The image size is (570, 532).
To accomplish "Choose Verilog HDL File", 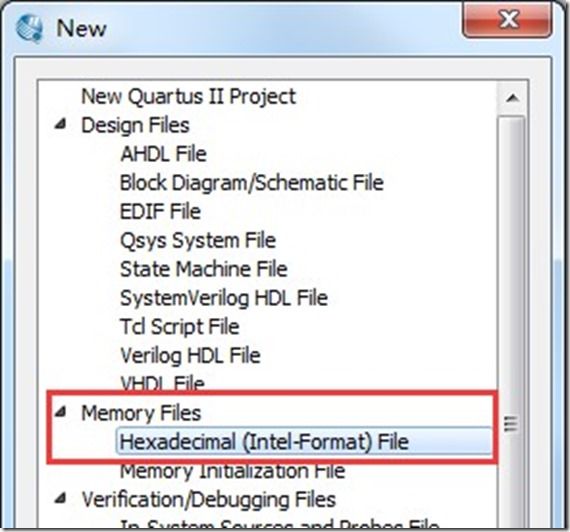I will (x=190, y=355).
